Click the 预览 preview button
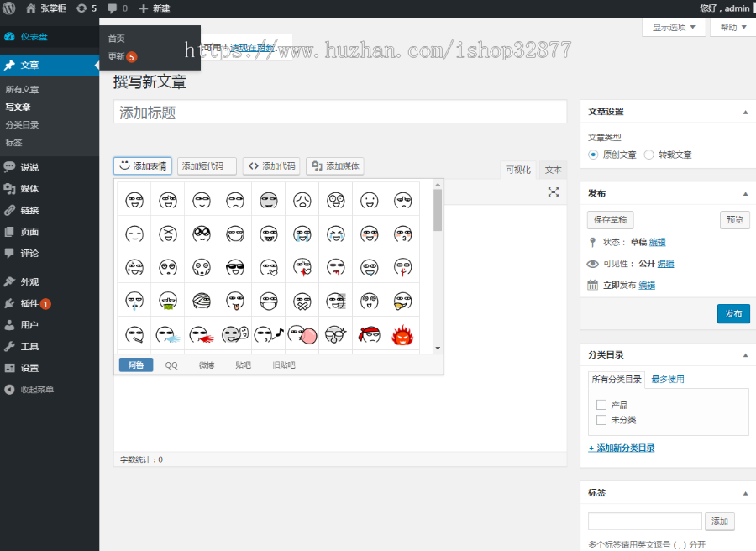This screenshot has width=756, height=551. (735, 220)
